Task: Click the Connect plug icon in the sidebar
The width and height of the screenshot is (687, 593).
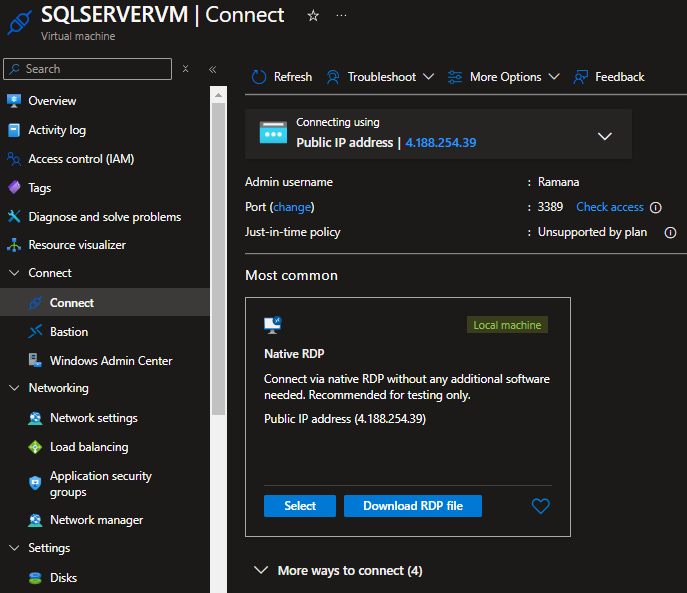Action: pos(35,303)
